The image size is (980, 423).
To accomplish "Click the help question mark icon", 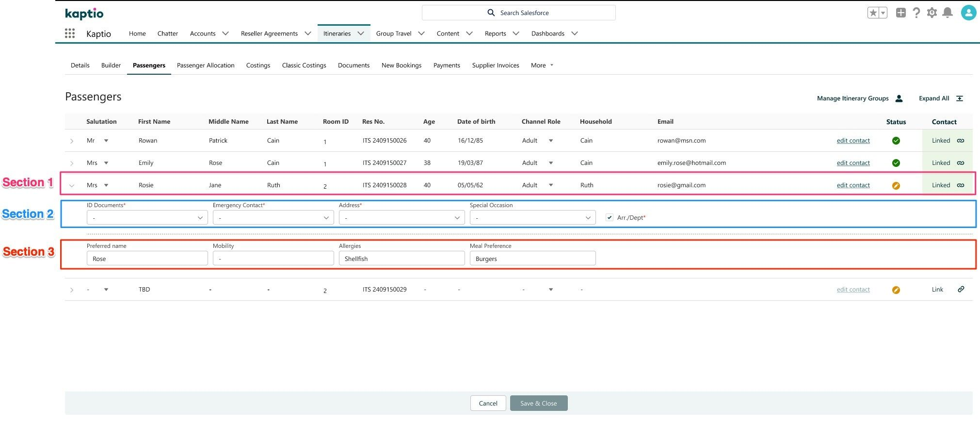I will tap(916, 13).
